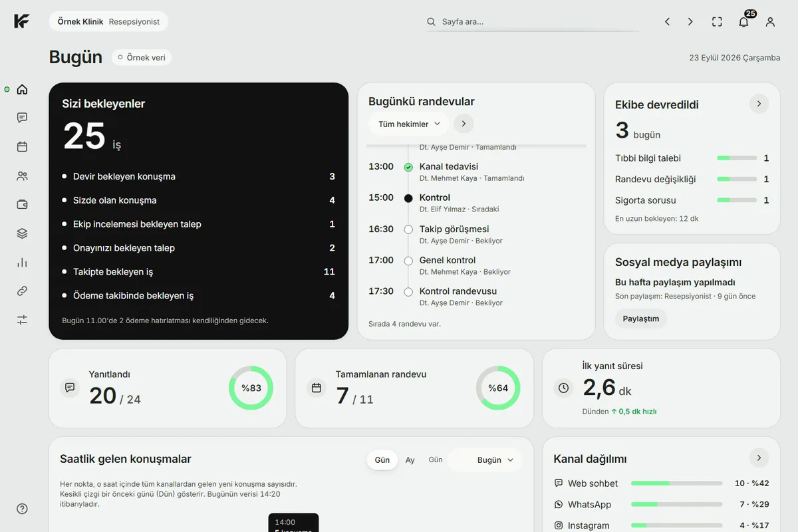Click 'Sırada 4 randevu var.' text
Image resolution: width=798 pixels, height=532 pixels.
click(x=404, y=324)
